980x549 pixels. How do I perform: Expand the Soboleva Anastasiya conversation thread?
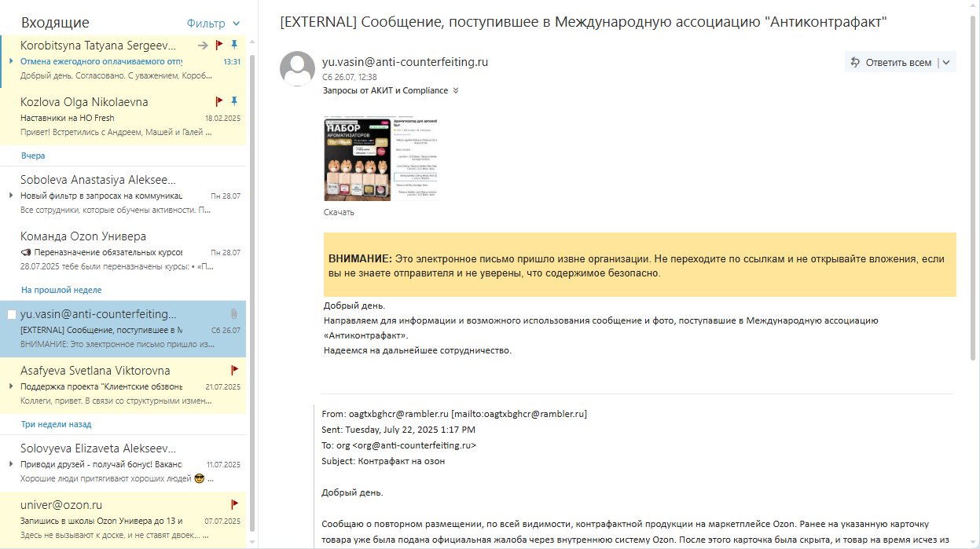pos(11,195)
